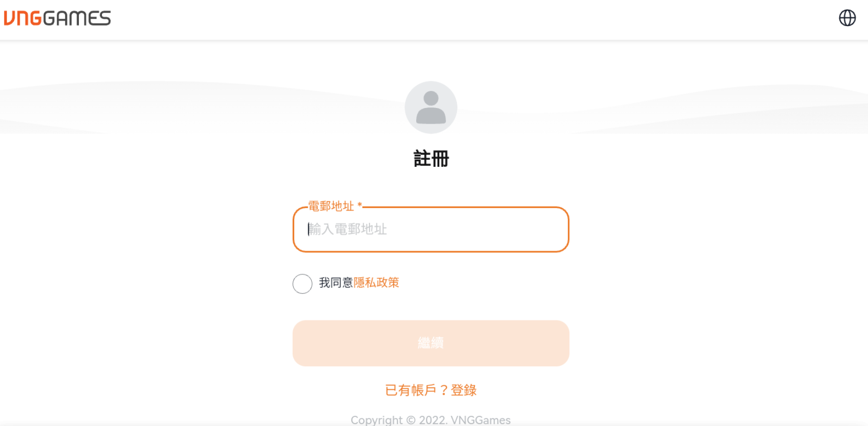
Task: Expand language options via the globe icon
Action: pos(847,18)
